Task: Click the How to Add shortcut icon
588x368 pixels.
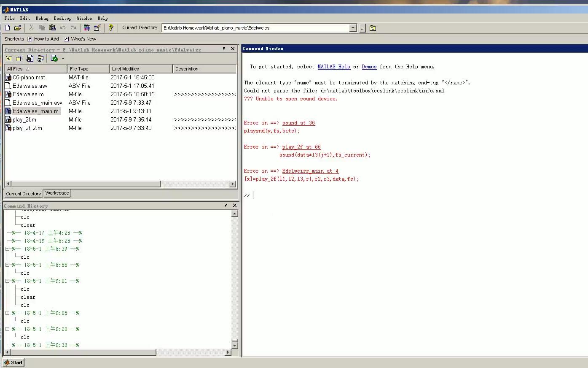Action: [30, 39]
